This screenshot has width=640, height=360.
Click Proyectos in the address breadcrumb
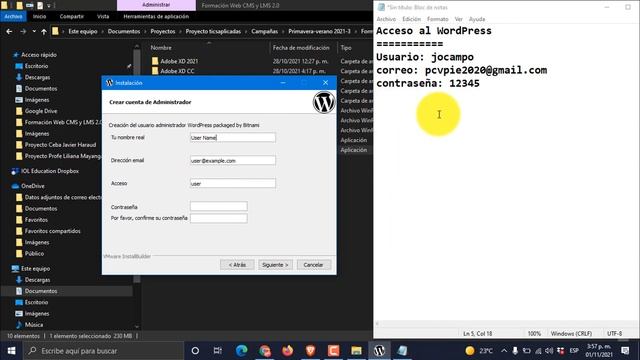162,31
